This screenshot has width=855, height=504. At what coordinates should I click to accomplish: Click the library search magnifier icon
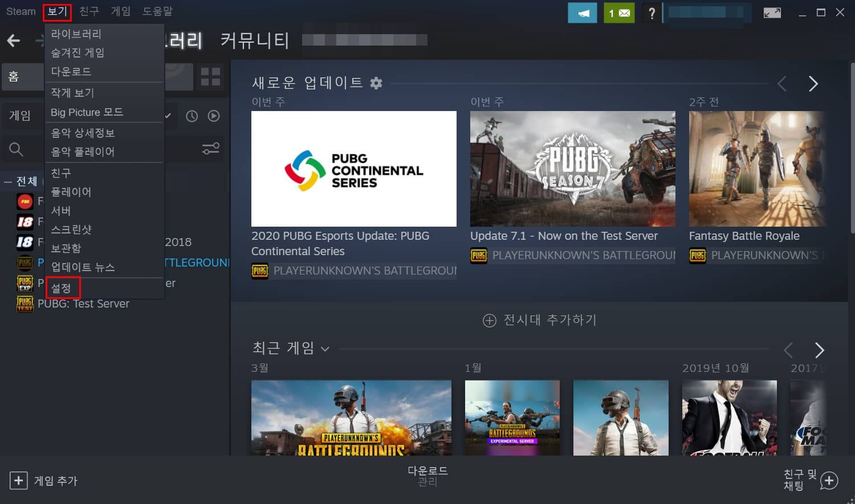coord(16,149)
